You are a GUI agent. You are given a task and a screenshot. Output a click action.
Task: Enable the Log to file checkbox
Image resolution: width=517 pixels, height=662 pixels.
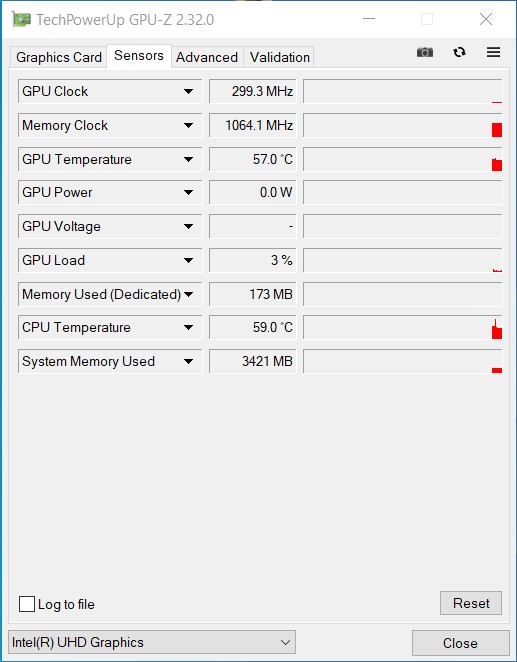tap(27, 604)
